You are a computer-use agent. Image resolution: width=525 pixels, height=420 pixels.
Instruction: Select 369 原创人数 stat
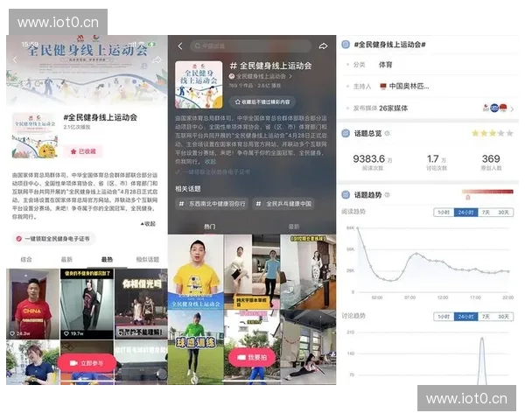(x=491, y=162)
